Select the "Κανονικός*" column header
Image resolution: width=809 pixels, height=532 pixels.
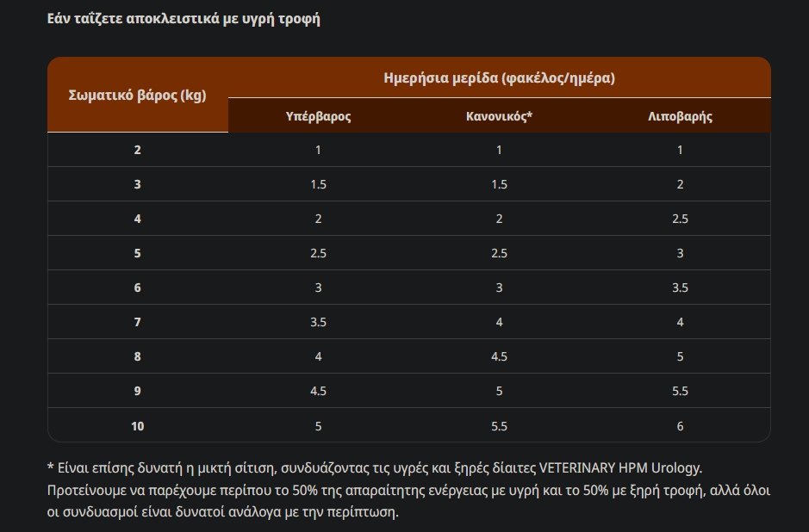(x=499, y=116)
